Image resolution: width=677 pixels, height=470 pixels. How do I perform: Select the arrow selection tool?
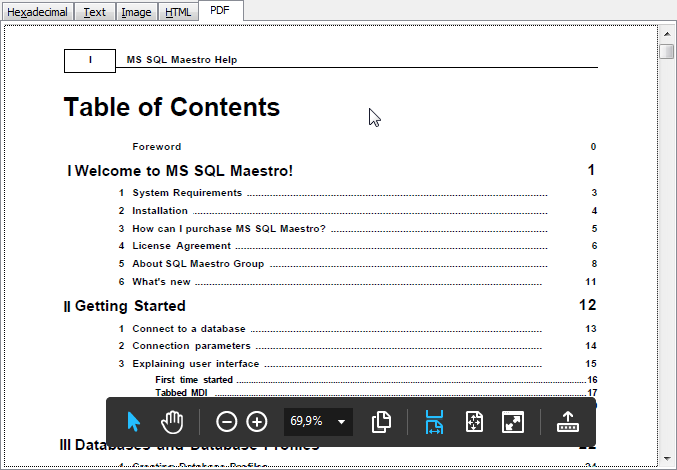(134, 422)
